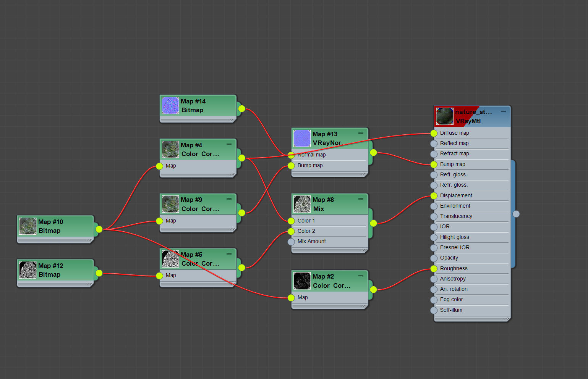Image resolution: width=588 pixels, height=379 pixels.
Task: Click the Map #4 output socket
Action: point(241,158)
